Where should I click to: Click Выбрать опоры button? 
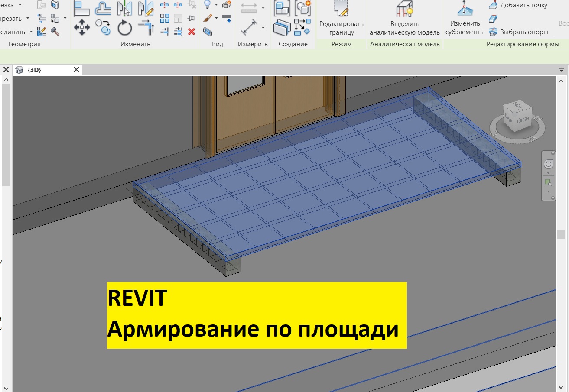pos(518,32)
